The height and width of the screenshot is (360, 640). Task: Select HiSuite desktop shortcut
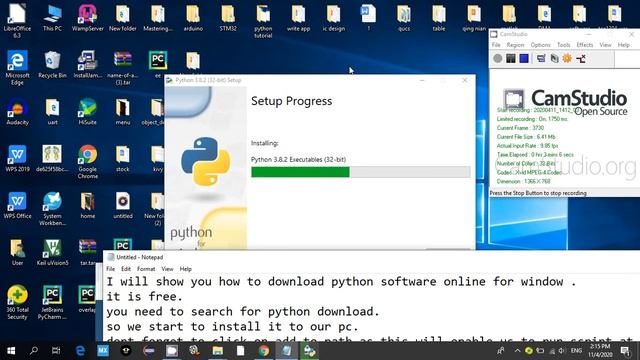point(87,112)
